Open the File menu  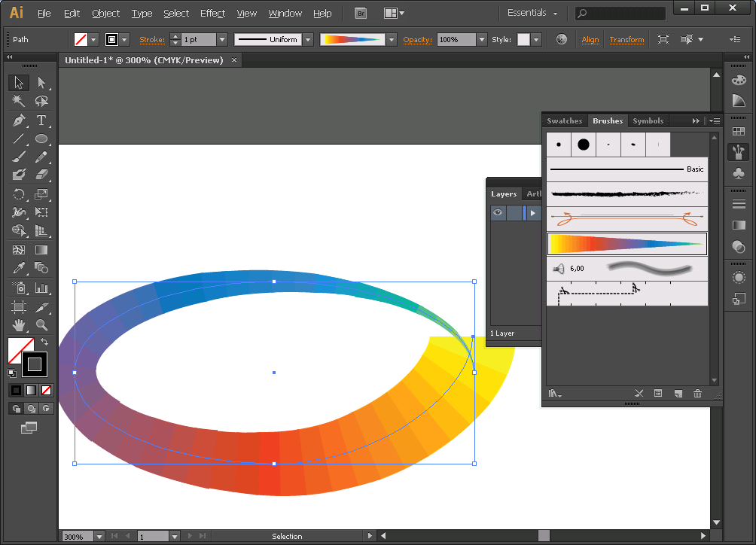44,14
